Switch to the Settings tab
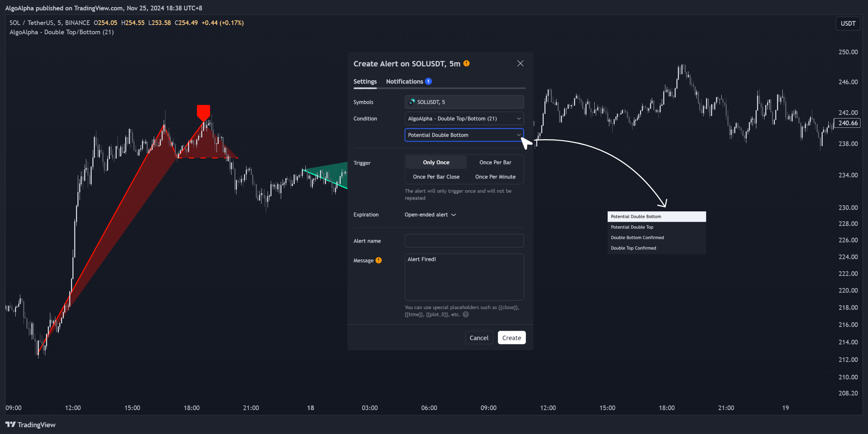868x434 pixels. [x=365, y=81]
